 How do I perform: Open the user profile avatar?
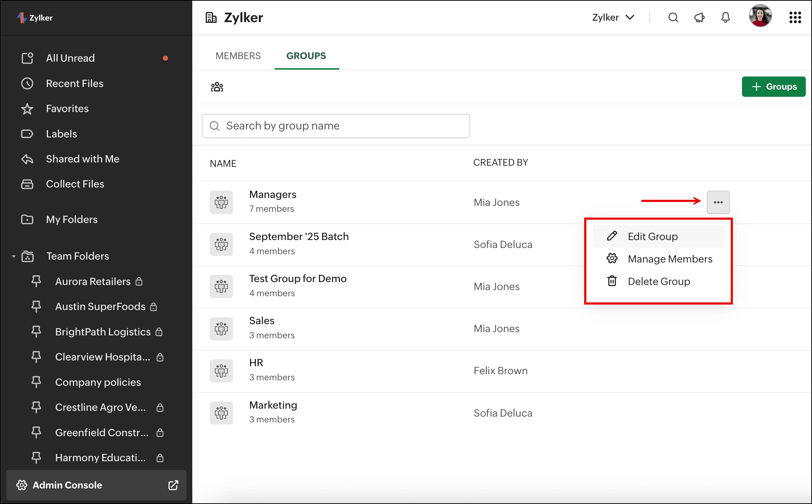760,16
